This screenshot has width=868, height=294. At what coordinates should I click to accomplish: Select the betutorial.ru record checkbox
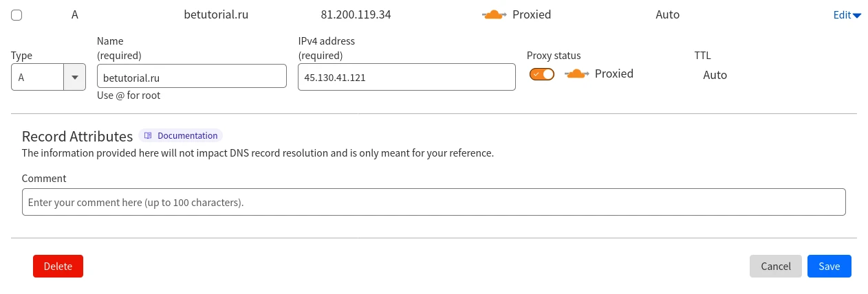click(17, 15)
